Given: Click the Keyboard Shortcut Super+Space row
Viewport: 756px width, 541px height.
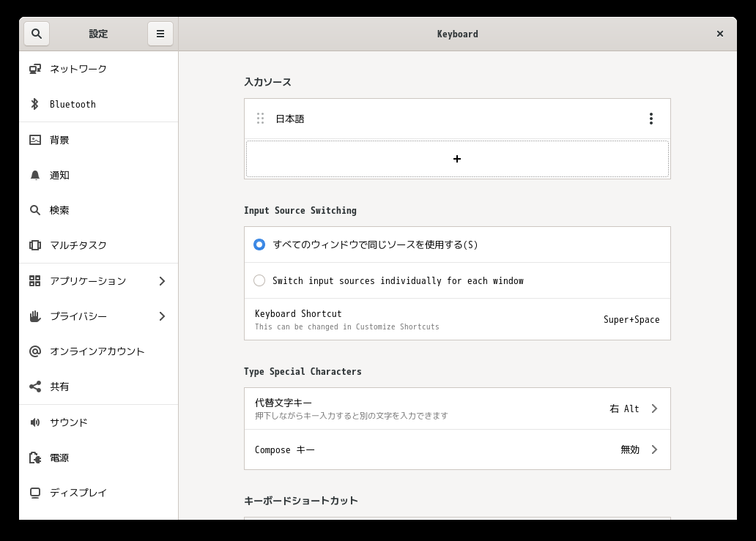Looking at the screenshot, I should point(457,319).
